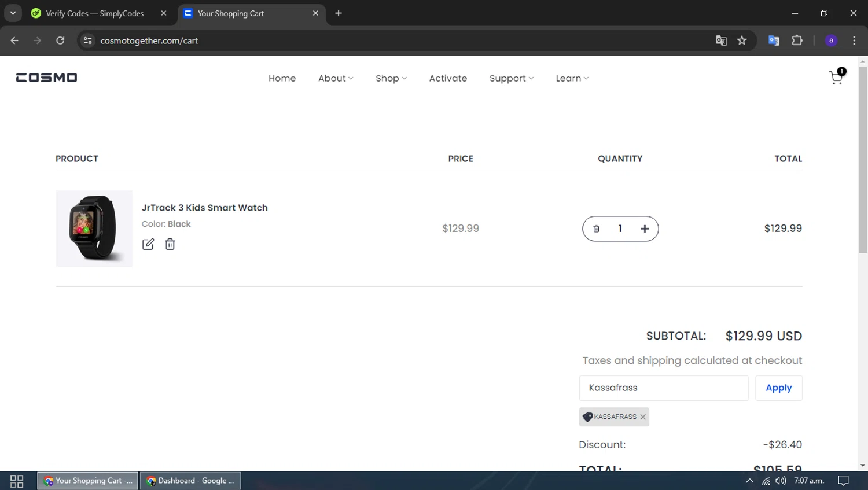Open volume control in system tray
Image resolution: width=868 pixels, height=490 pixels.
coord(781,481)
